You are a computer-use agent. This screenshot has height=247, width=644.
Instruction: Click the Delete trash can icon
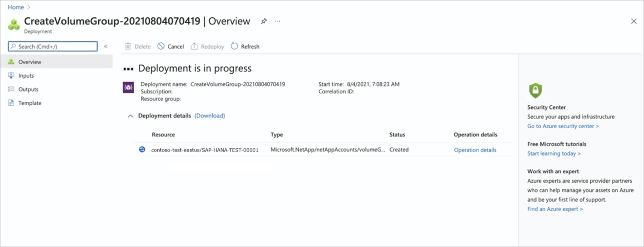coord(128,46)
